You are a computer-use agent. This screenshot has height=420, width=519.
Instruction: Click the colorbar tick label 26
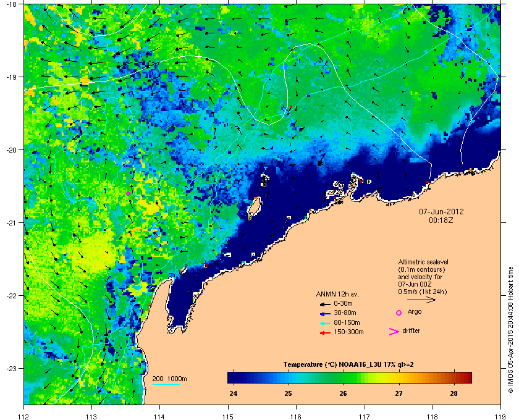tap(344, 393)
